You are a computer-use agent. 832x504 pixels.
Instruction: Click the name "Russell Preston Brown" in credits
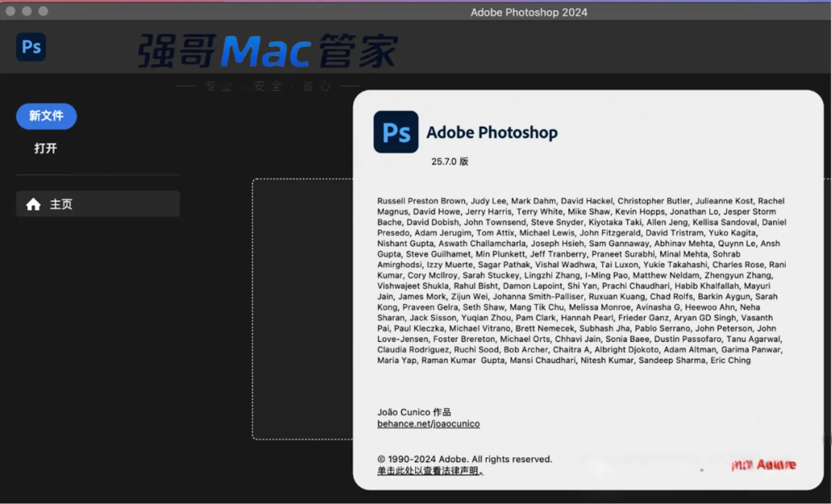(422, 201)
